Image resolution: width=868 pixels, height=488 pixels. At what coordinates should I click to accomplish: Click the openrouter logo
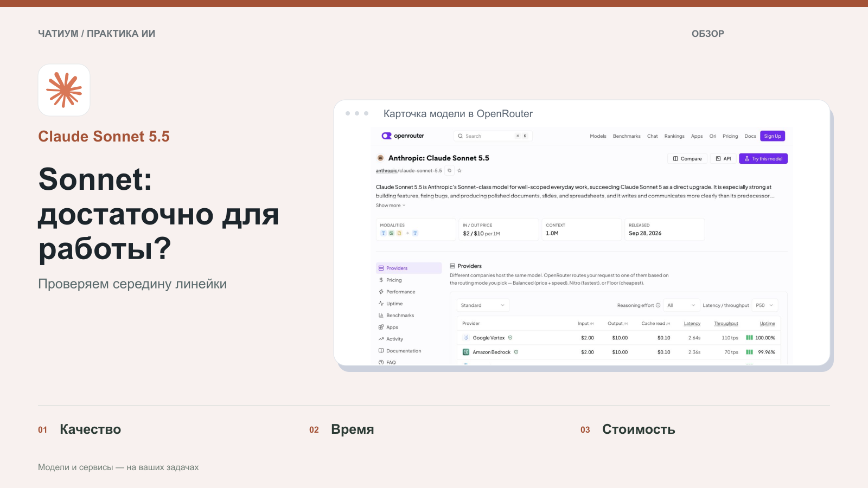(x=403, y=136)
